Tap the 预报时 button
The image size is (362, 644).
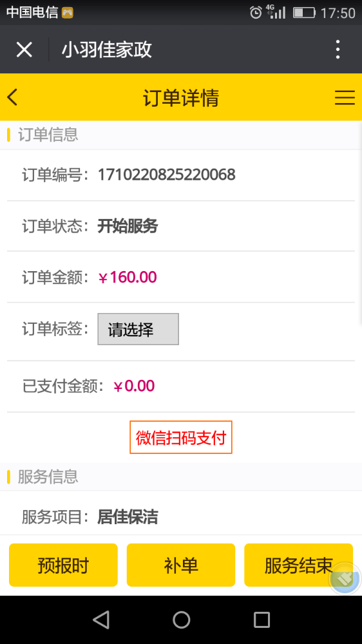[63, 565]
